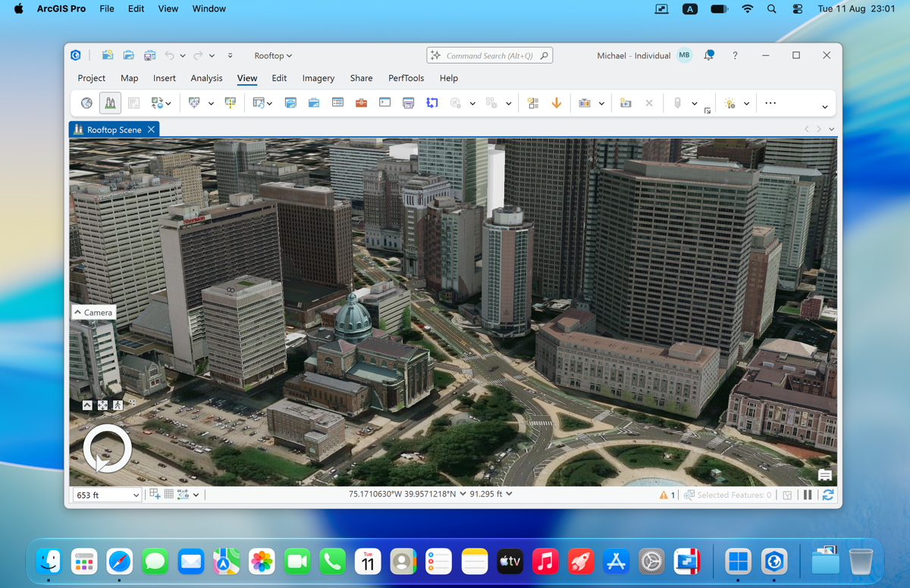Click the navigator rotate compass wheel
The width and height of the screenshot is (910, 588).
coord(108,449)
